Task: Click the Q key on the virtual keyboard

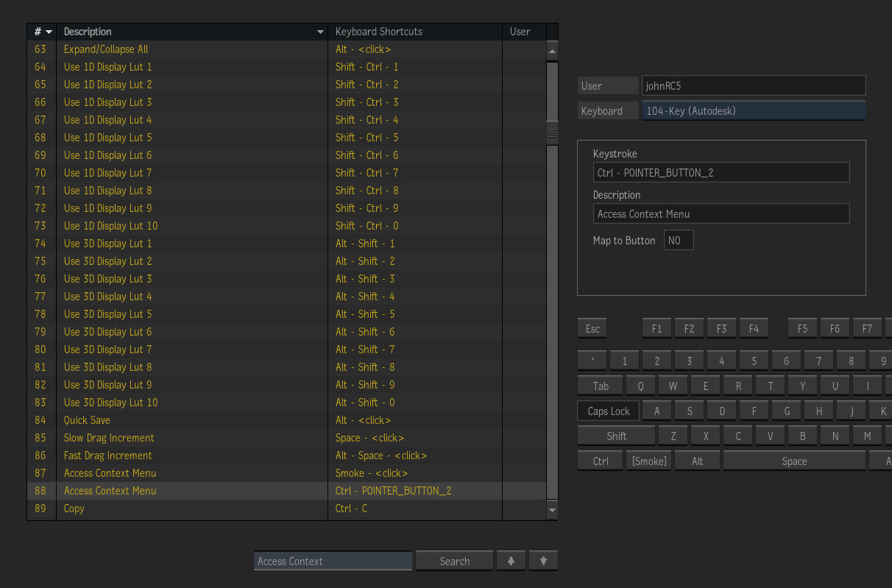Action: [x=640, y=386]
